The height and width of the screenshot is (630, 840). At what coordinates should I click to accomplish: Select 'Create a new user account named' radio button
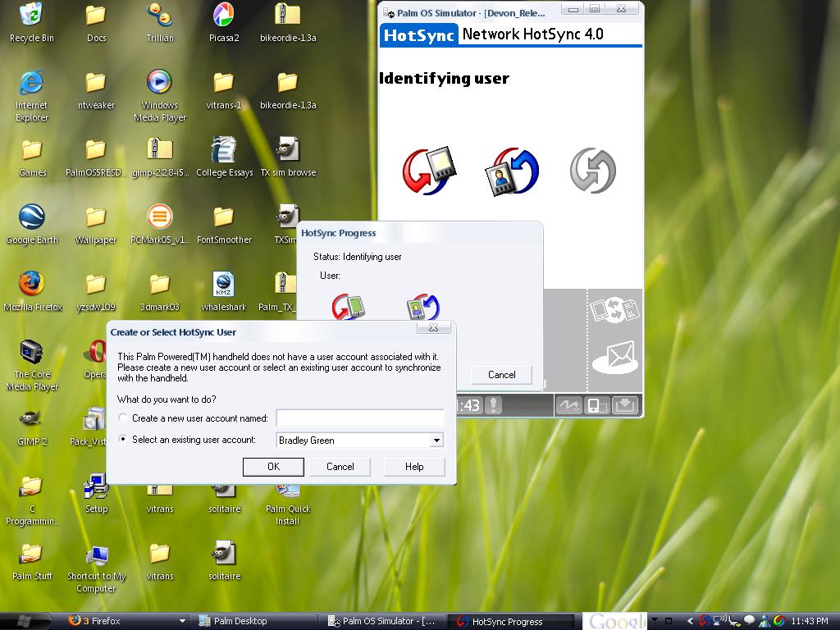tap(123, 418)
